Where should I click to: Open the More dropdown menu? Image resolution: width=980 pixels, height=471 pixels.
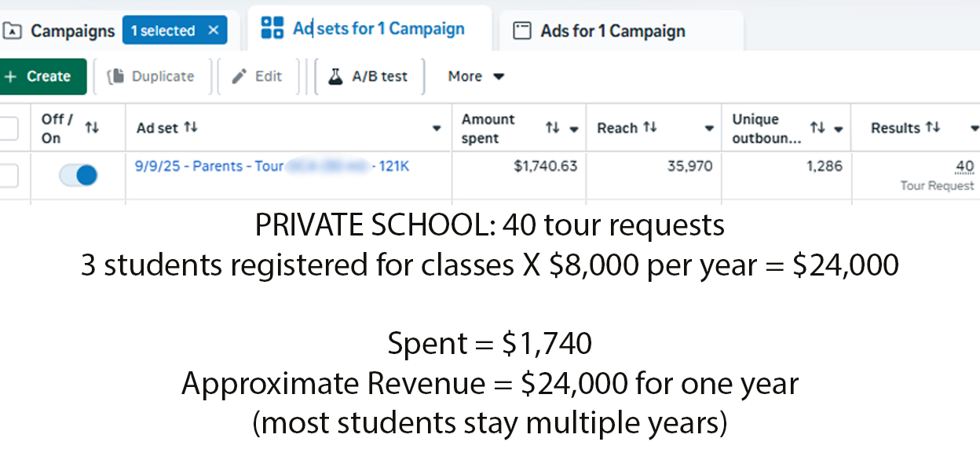point(476,76)
